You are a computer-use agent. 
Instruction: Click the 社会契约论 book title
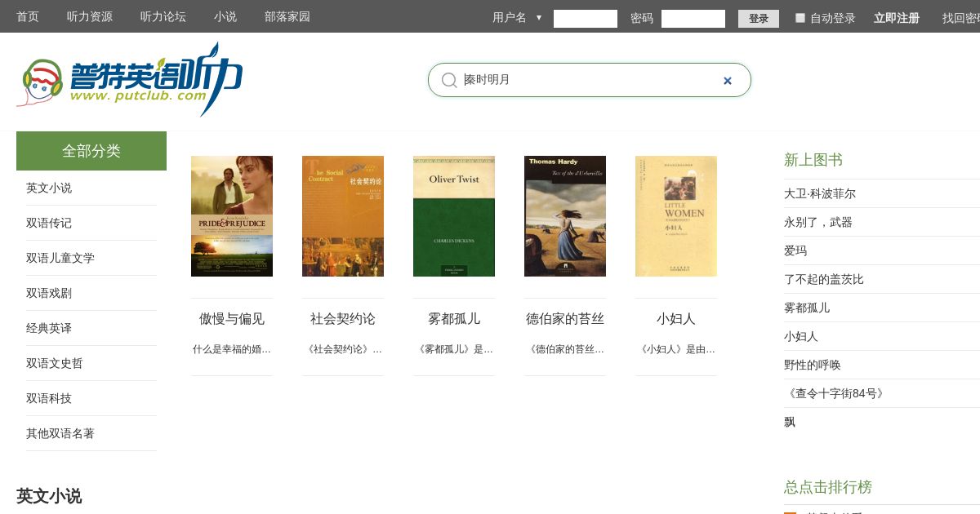coord(343,319)
